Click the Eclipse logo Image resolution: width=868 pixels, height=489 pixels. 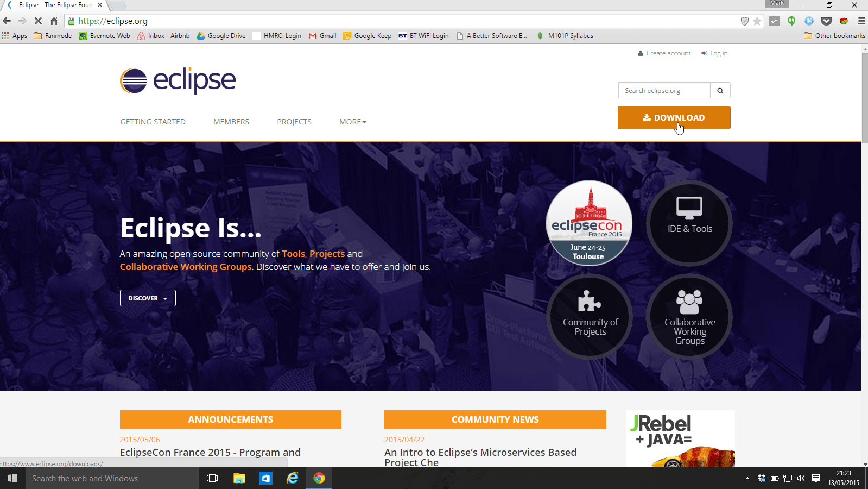pyautogui.click(x=178, y=80)
